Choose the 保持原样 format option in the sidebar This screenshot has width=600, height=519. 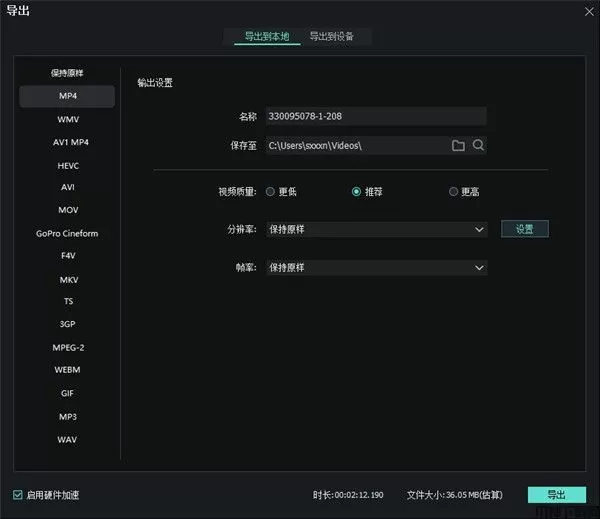[x=67, y=73]
